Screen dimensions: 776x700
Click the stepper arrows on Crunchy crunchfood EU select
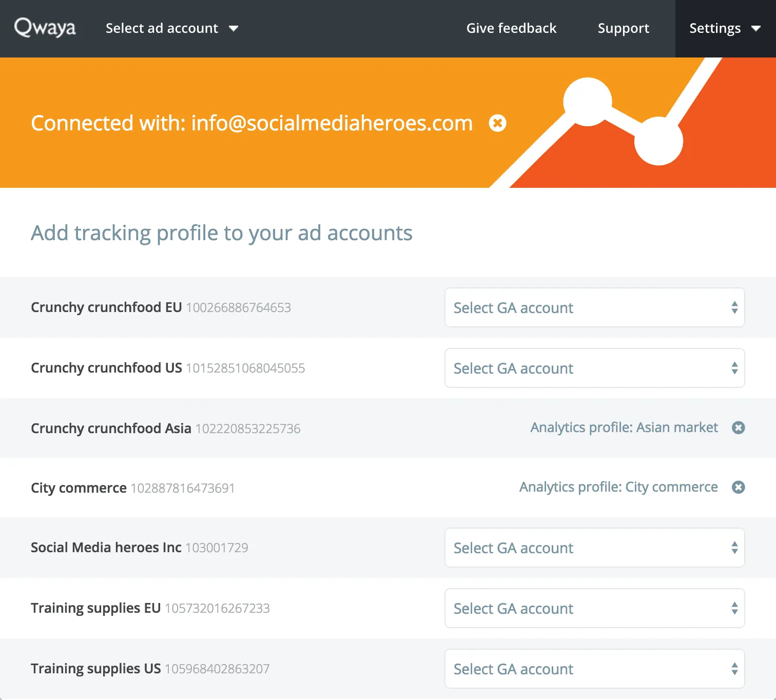click(734, 307)
